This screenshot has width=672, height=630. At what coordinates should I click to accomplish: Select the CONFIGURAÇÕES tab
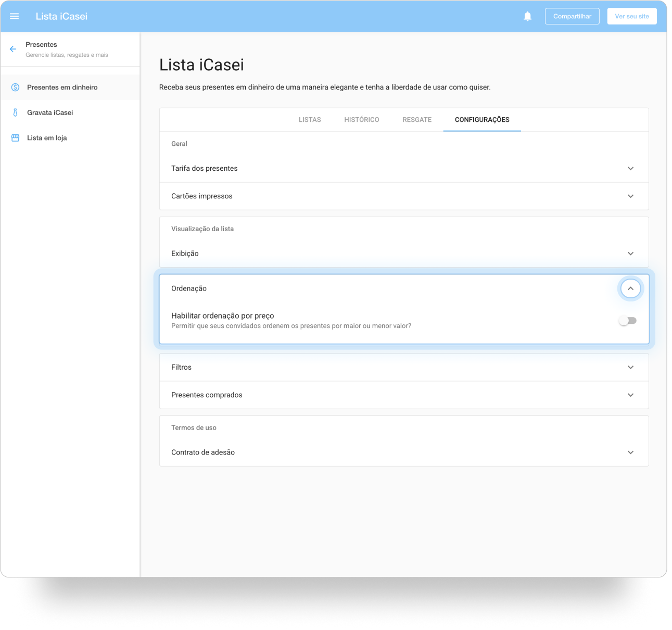[482, 120]
